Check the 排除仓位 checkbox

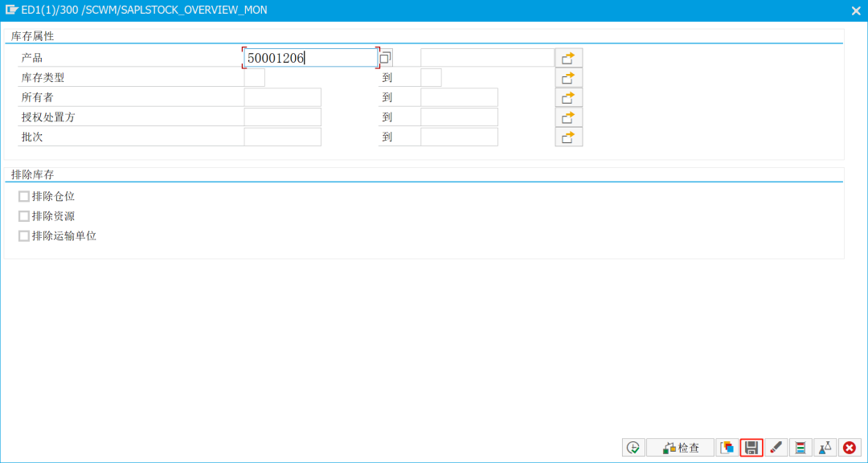pos(24,197)
